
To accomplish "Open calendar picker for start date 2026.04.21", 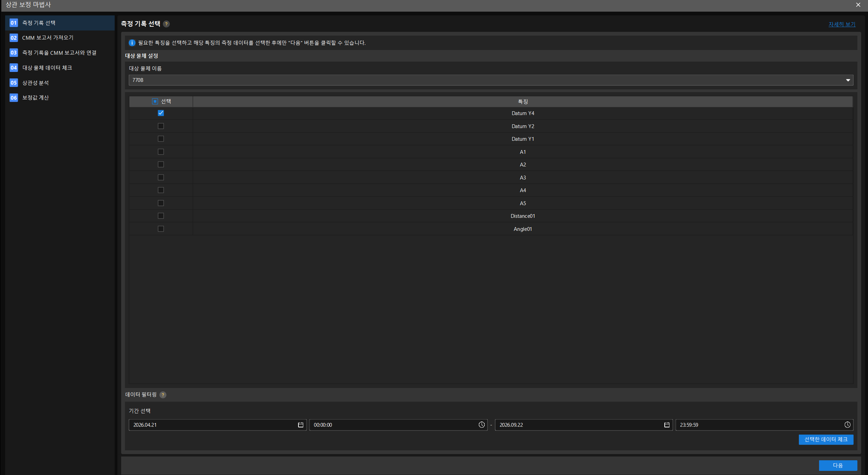I will pyautogui.click(x=301, y=425).
